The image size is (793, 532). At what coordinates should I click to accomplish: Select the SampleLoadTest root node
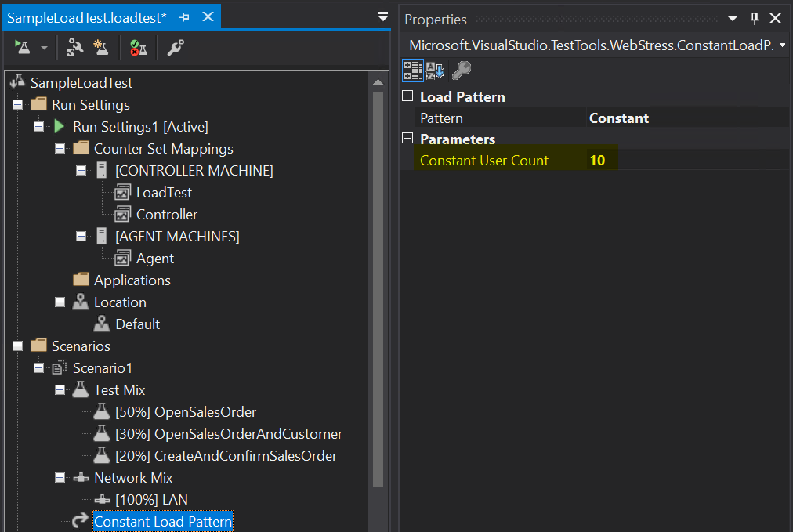point(81,83)
